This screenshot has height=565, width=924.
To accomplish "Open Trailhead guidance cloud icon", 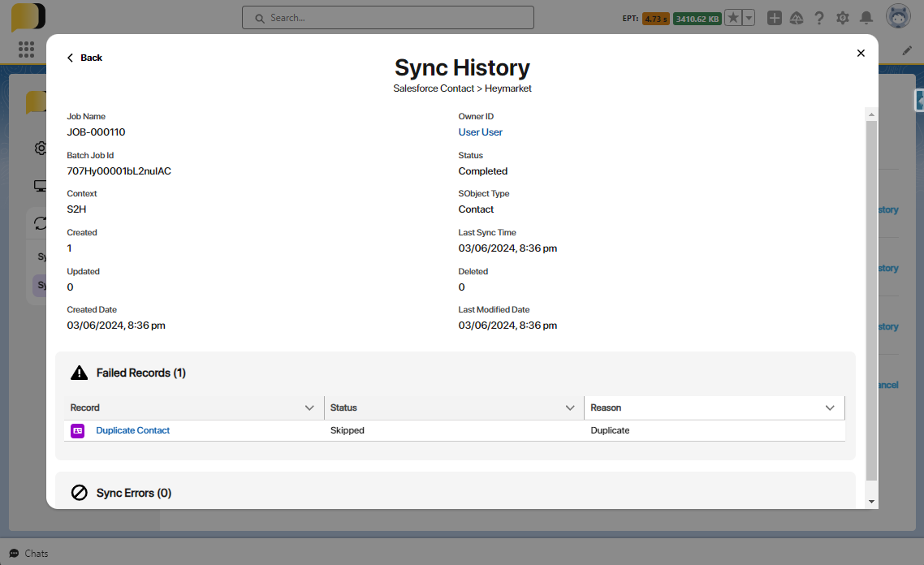I will pos(797,18).
